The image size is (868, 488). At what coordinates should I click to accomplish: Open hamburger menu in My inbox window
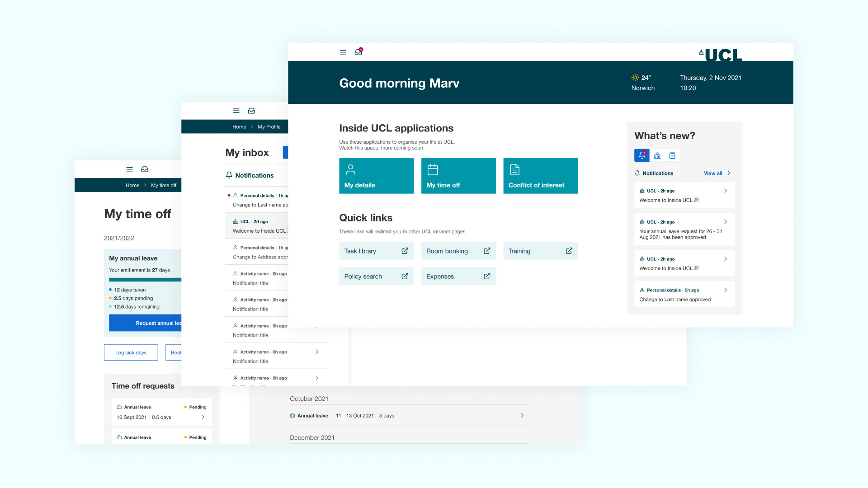click(x=236, y=111)
